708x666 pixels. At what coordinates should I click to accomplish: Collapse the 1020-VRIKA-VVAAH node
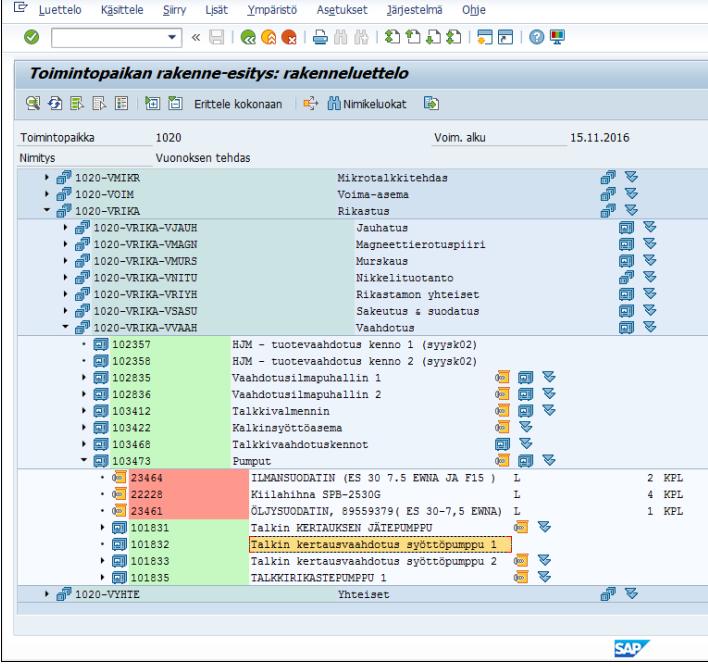pyautogui.click(x=65, y=327)
